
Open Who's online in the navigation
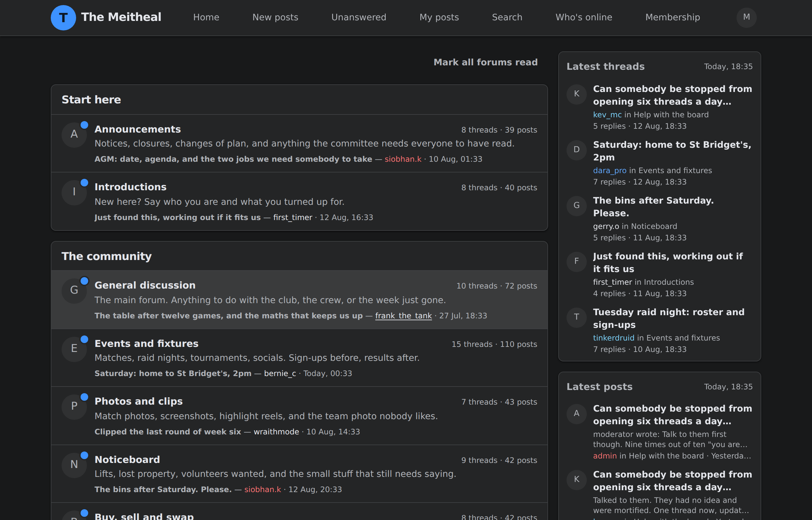coord(584,17)
